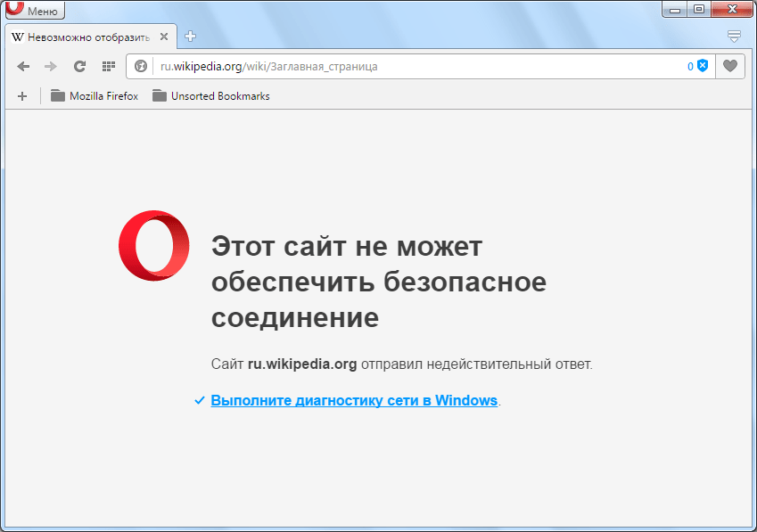Expand the Unsorted Bookmarks folder
The image size is (757, 532).
point(210,96)
